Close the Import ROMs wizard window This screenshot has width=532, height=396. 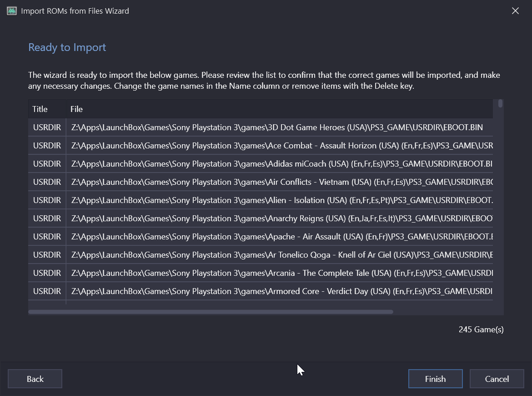click(515, 11)
